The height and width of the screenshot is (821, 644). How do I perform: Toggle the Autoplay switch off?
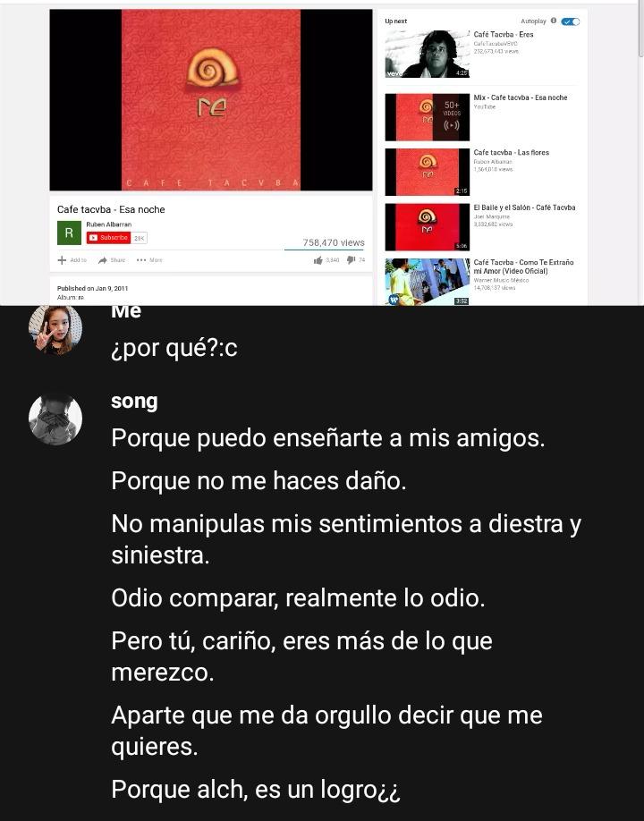[x=570, y=21]
